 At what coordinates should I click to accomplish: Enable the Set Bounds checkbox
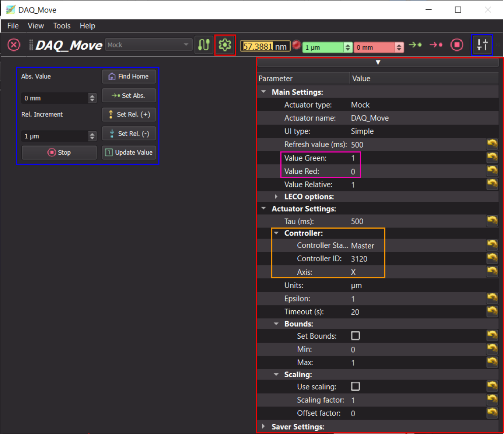[x=356, y=336]
